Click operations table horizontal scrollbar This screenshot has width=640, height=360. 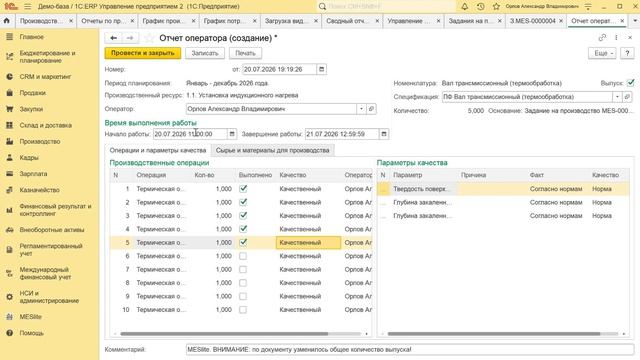[224, 334]
